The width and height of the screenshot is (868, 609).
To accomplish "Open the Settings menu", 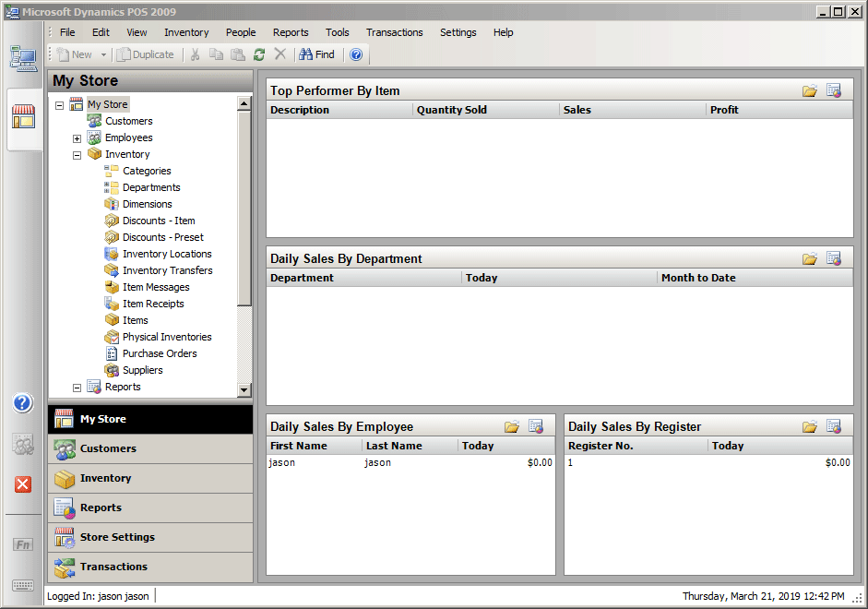I will (x=458, y=32).
